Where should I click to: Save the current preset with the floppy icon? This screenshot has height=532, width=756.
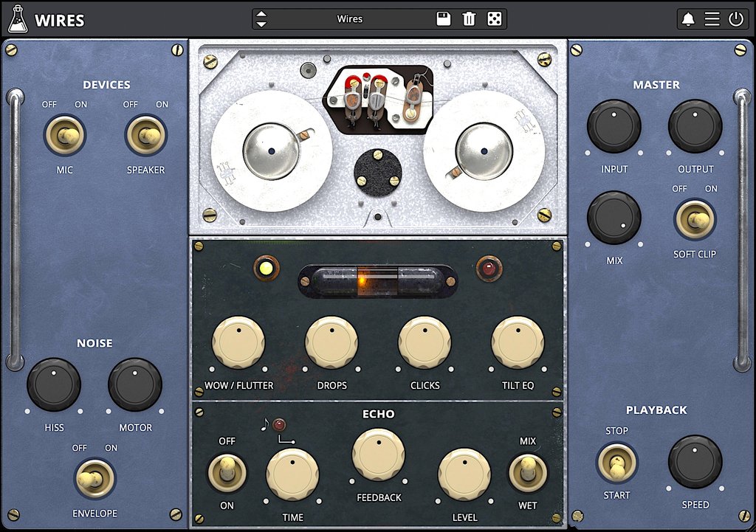pyautogui.click(x=444, y=19)
